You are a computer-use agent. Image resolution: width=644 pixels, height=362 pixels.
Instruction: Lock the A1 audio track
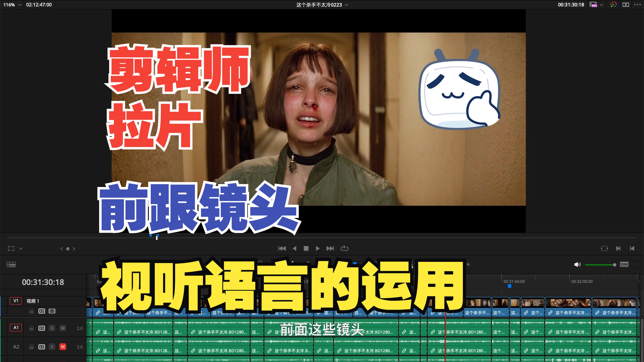31,328
